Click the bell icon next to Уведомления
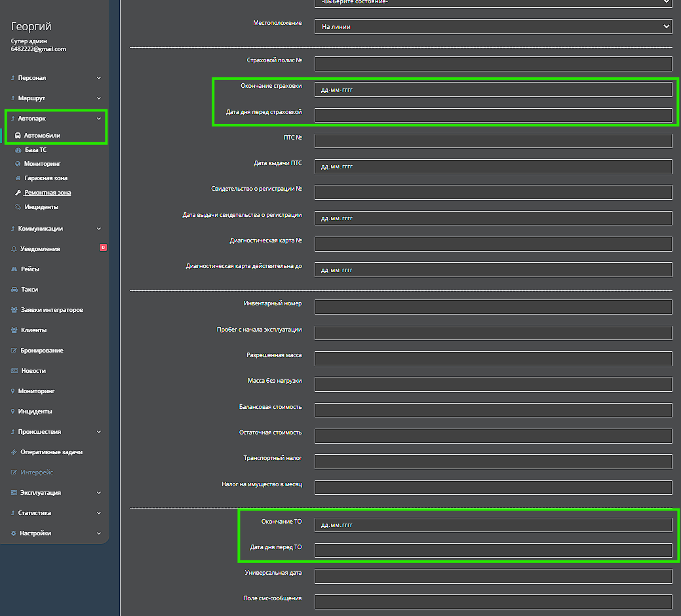This screenshot has height=616, width=681. pyautogui.click(x=14, y=249)
